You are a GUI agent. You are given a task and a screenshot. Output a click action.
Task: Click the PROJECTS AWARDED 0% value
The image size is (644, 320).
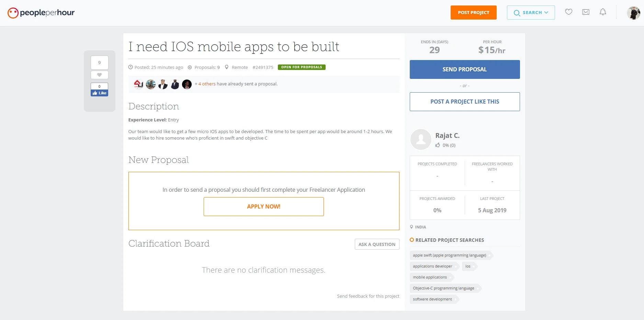click(x=437, y=210)
